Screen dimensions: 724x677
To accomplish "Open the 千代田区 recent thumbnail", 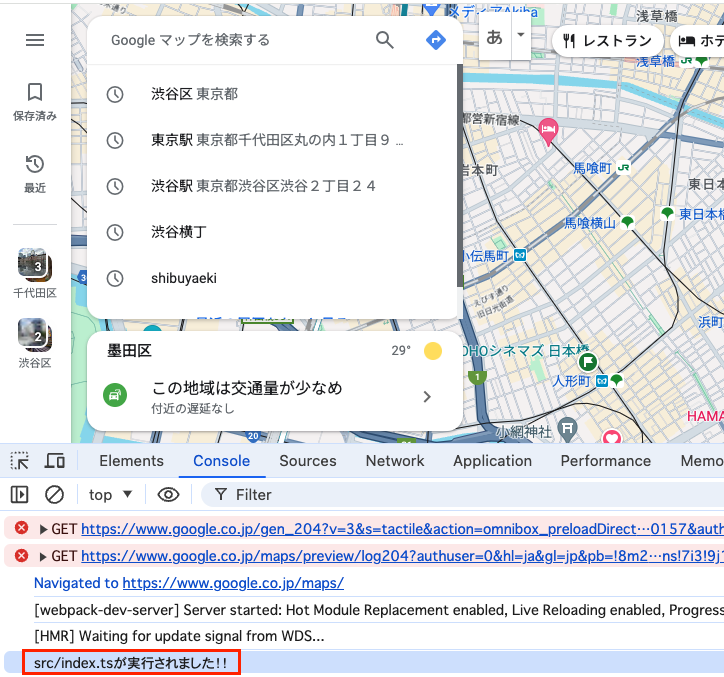I will (35, 264).
